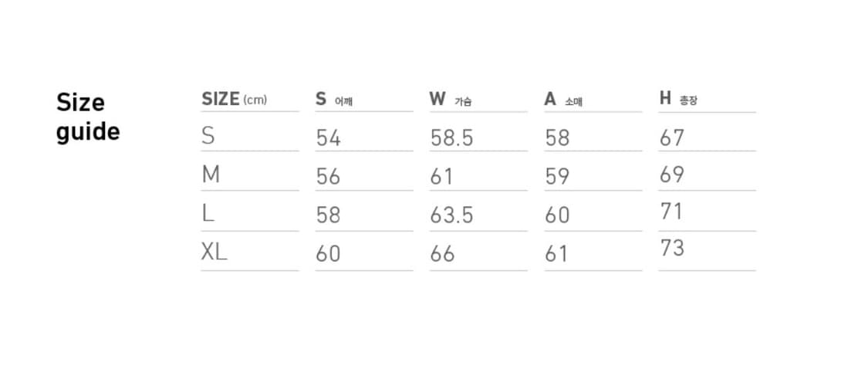Click chest value 58.5 in the S row

pyautogui.click(x=451, y=138)
